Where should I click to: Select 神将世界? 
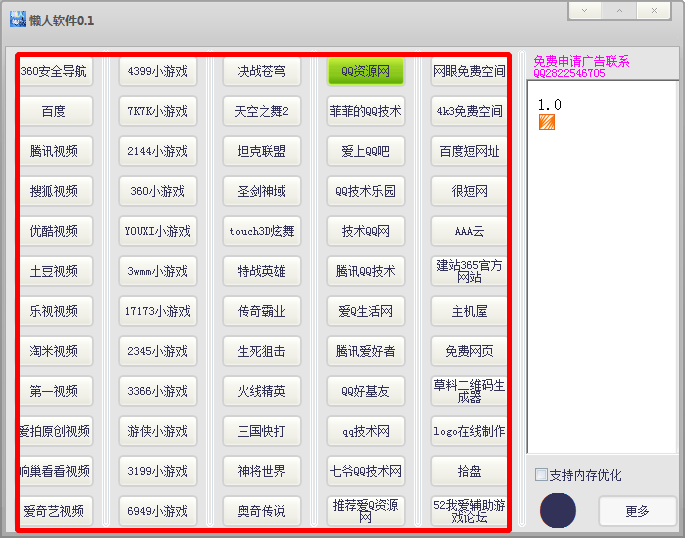click(262, 471)
